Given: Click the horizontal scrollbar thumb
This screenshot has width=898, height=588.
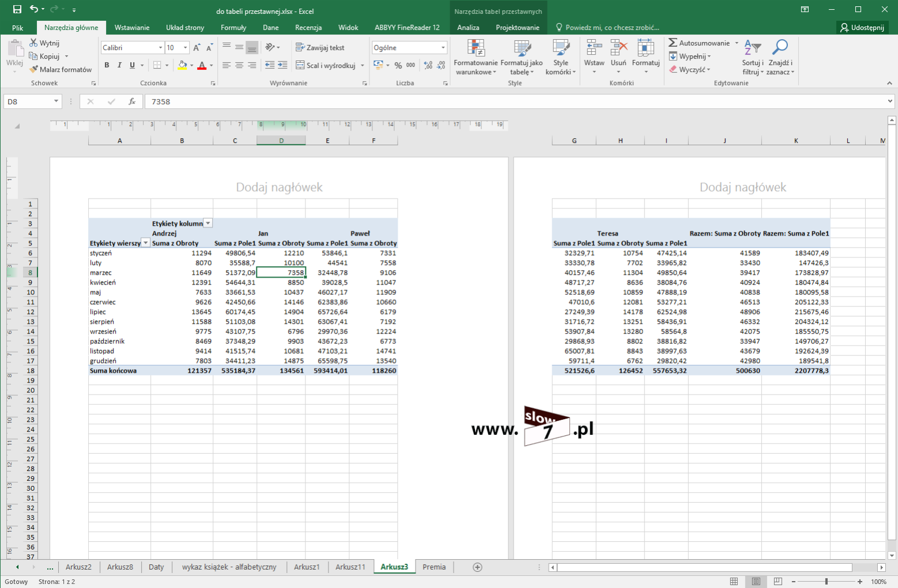Looking at the screenshot, I should (705, 567).
